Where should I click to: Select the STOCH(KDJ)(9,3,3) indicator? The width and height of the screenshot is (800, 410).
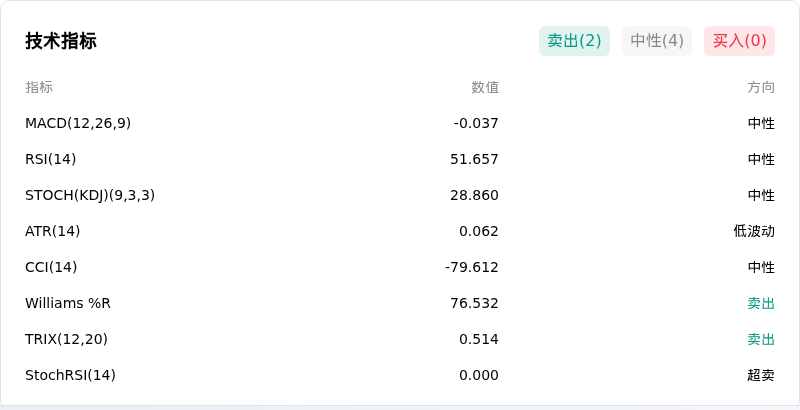click(90, 195)
